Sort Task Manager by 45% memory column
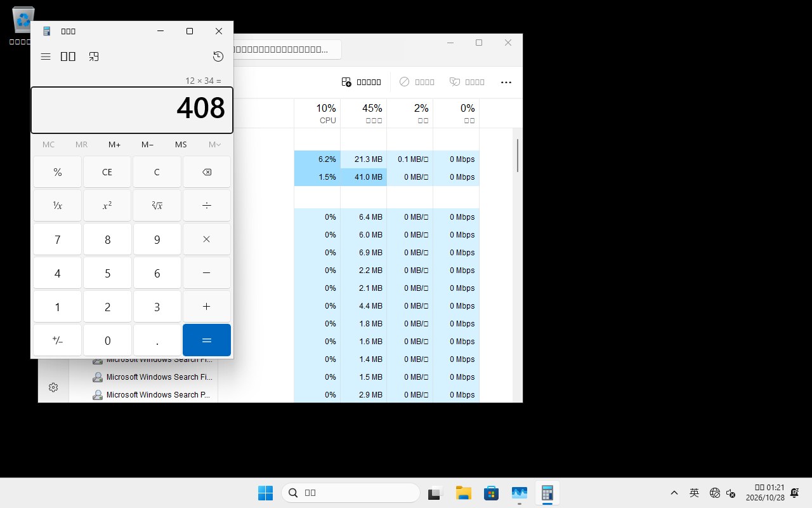Viewport: 812px width, 508px height. [x=363, y=114]
